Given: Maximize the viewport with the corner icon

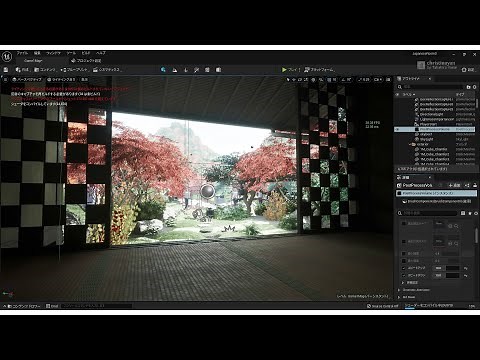Looking at the screenshot, I should pos(388,80).
